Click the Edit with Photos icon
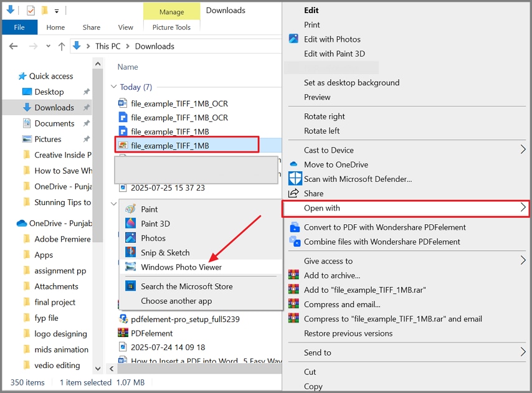Screen dimensions: 532x393 click(293, 39)
